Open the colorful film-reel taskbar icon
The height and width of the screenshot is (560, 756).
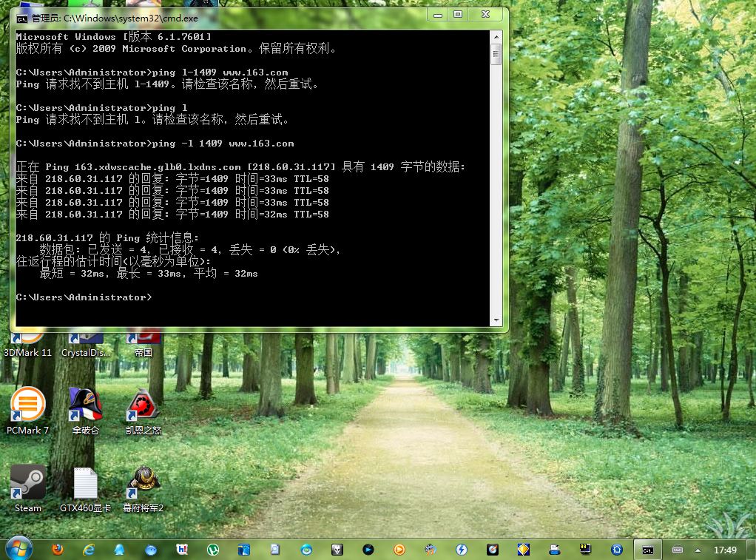point(430,550)
